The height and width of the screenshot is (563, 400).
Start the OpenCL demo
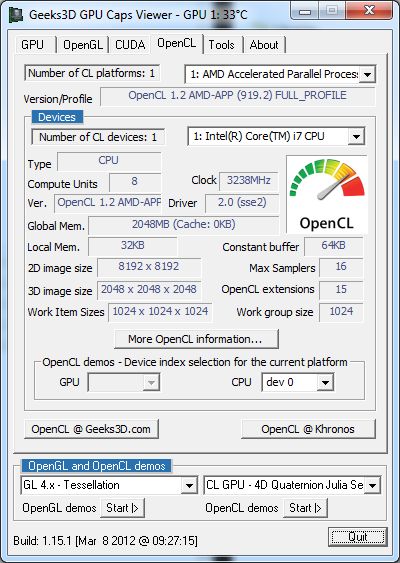click(305, 508)
